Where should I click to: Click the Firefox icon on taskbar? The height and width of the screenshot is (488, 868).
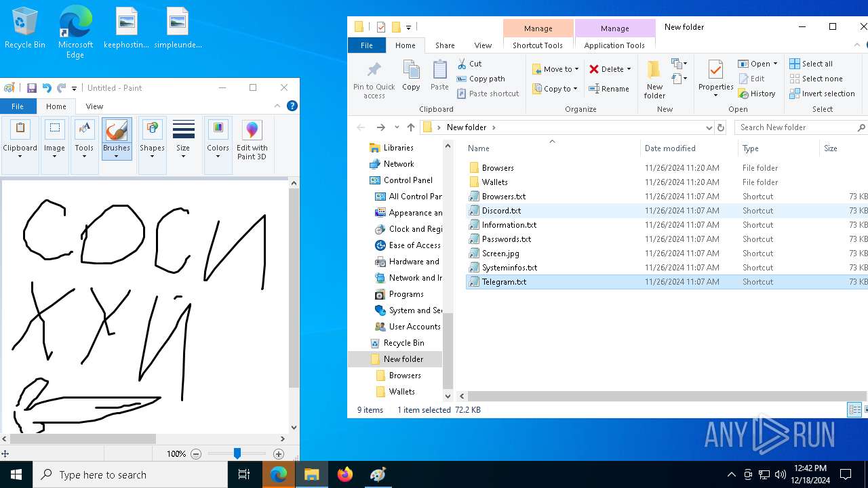pyautogui.click(x=345, y=474)
